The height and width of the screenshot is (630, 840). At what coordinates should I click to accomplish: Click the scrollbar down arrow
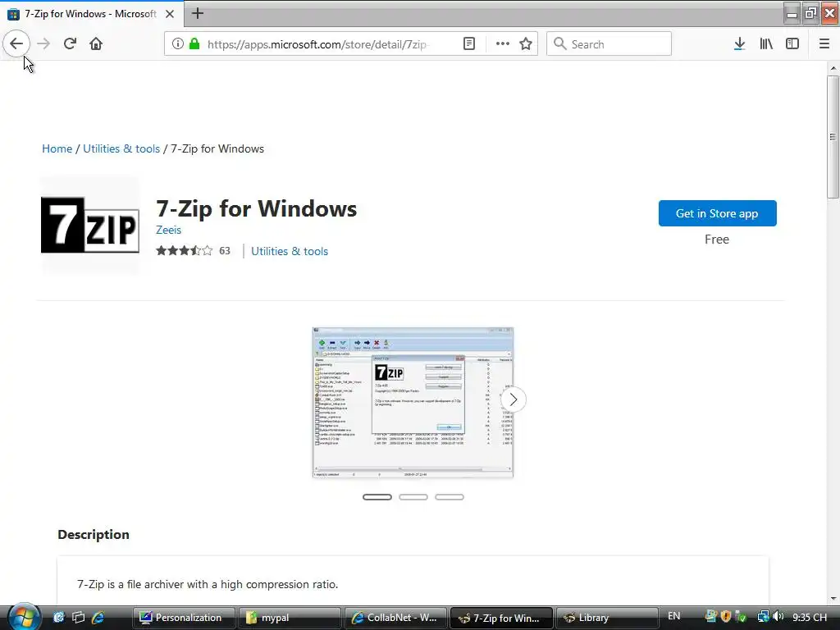[x=833, y=598]
